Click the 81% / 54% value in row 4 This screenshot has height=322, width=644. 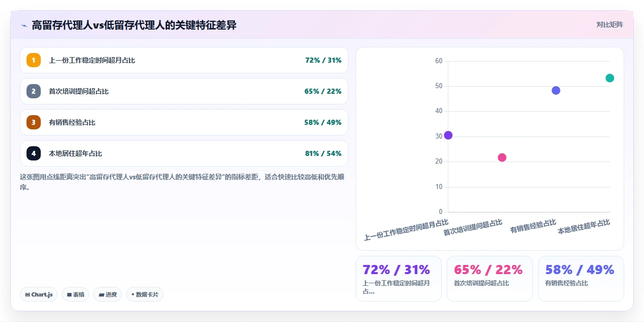pos(323,153)
